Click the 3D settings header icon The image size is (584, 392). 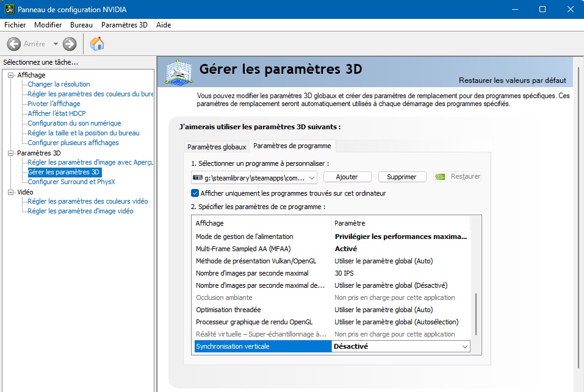(x=179, y=72)
